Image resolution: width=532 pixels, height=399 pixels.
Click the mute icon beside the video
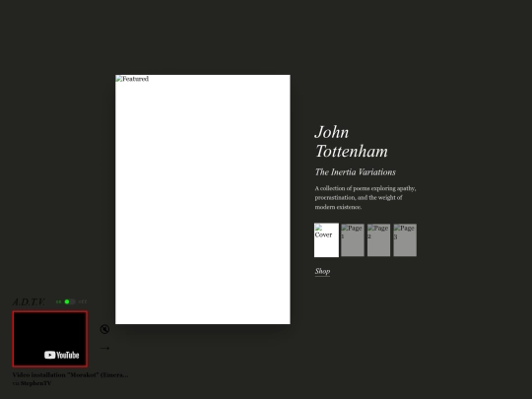(x=104, y=329)
